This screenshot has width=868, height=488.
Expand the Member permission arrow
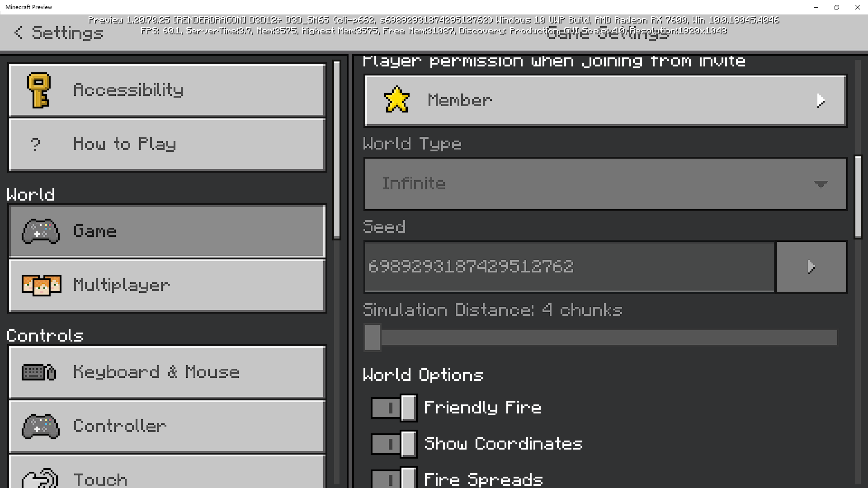[x=821, y=101]
